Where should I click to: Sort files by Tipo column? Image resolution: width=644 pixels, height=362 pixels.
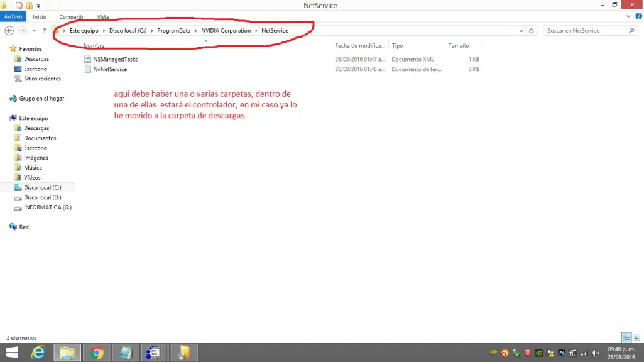click(x=397, y=46)
